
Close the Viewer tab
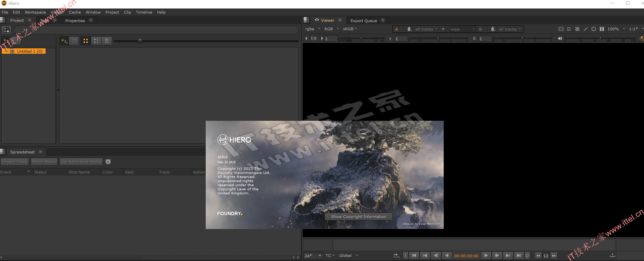tap(340, 20)
